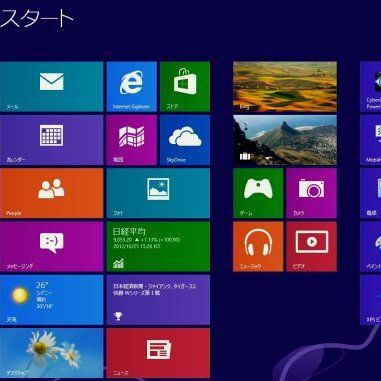Open the Bing tile with golden hills

coord(285,87)
